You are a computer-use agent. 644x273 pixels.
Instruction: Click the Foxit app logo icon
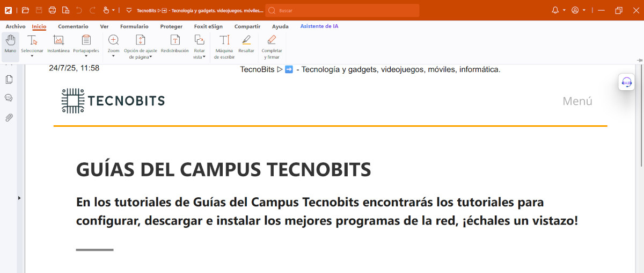[8, 10]
